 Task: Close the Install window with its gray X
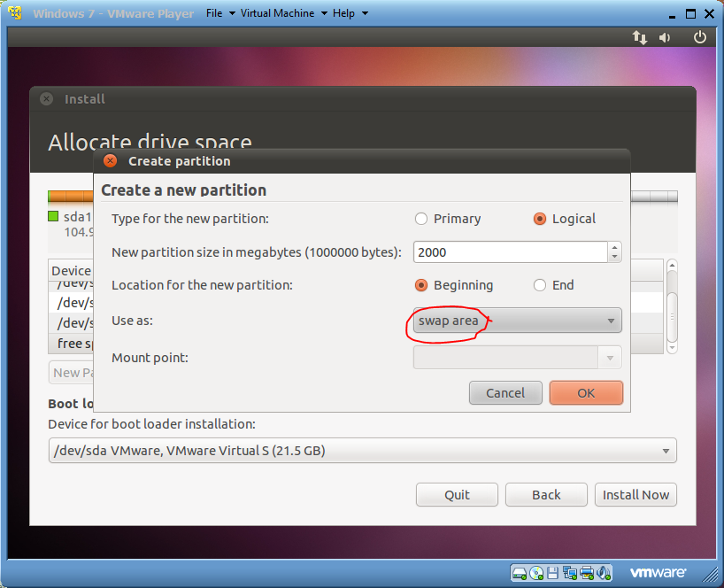(46, 98)
